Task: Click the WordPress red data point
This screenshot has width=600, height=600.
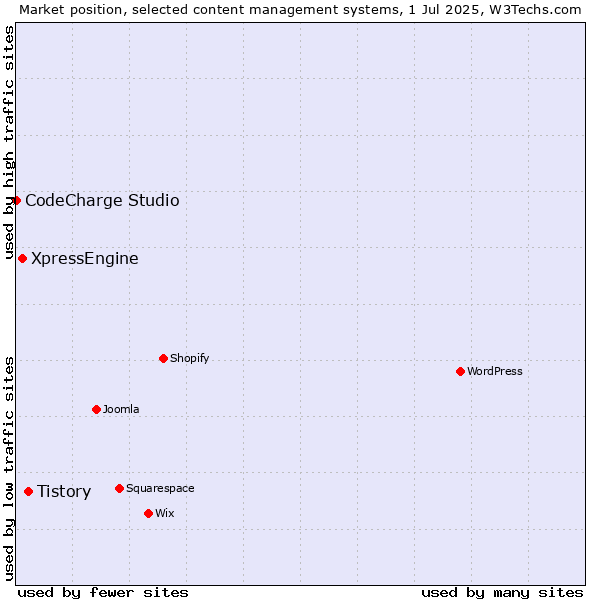Action: 460,371
